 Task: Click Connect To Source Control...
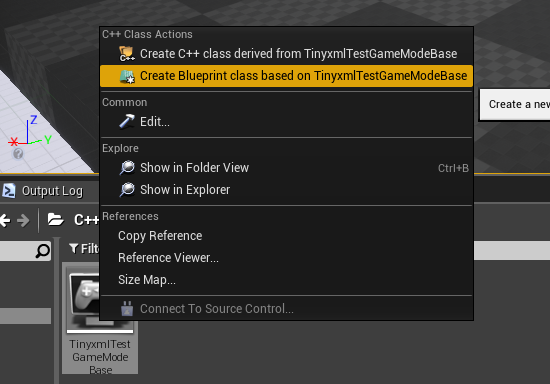point(286,309)
